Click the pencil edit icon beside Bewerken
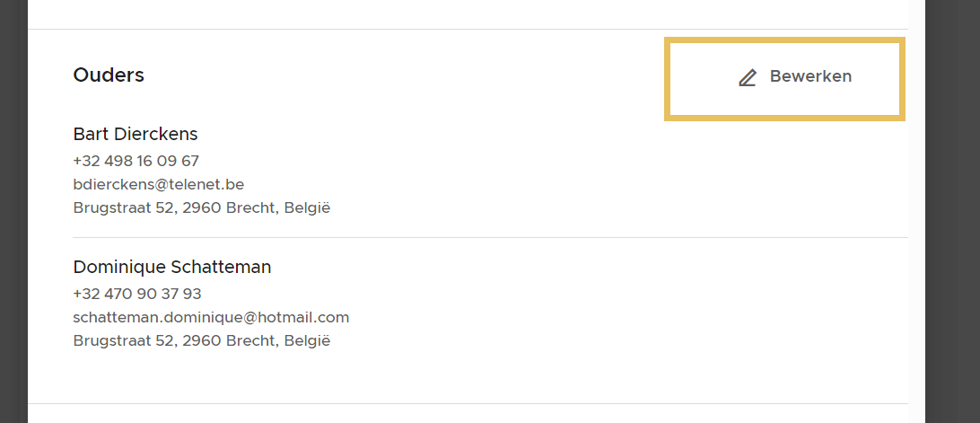Viewport: 980px width, 423px height. pos(748,78)
